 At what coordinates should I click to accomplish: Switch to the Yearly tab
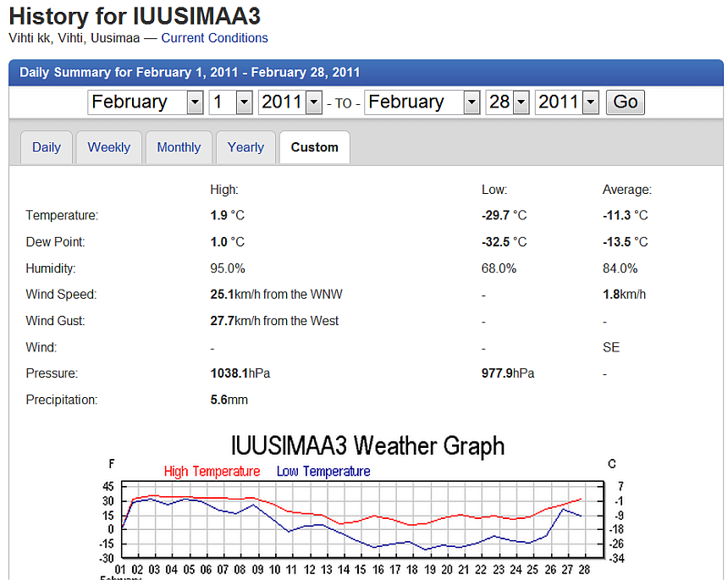[245, 147]
